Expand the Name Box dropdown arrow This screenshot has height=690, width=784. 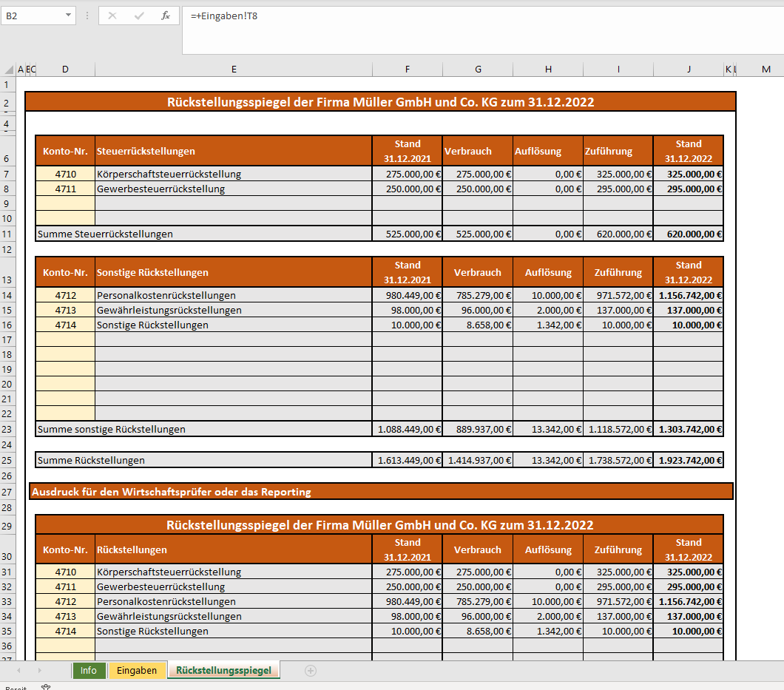pos(68,16)
